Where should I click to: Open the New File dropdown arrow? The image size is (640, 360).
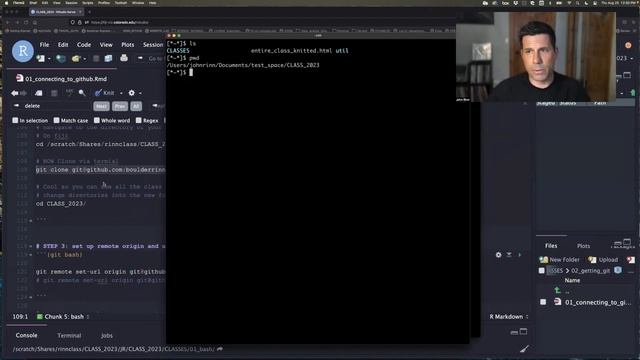click(x=49, y=59)
